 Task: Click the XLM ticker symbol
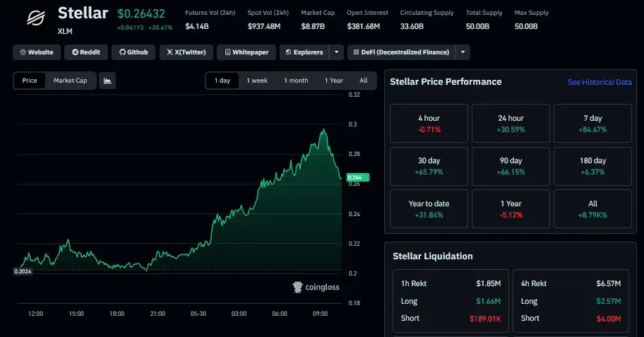click(x=65, y=31)
